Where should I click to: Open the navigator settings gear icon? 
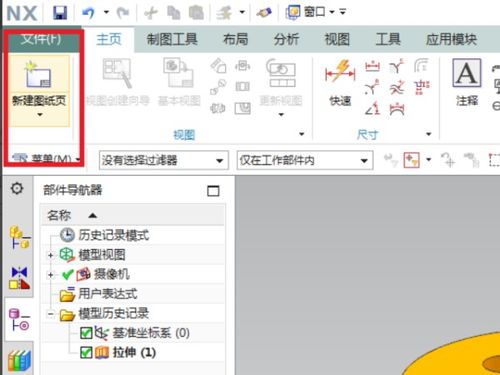click(x=17, y=189)
